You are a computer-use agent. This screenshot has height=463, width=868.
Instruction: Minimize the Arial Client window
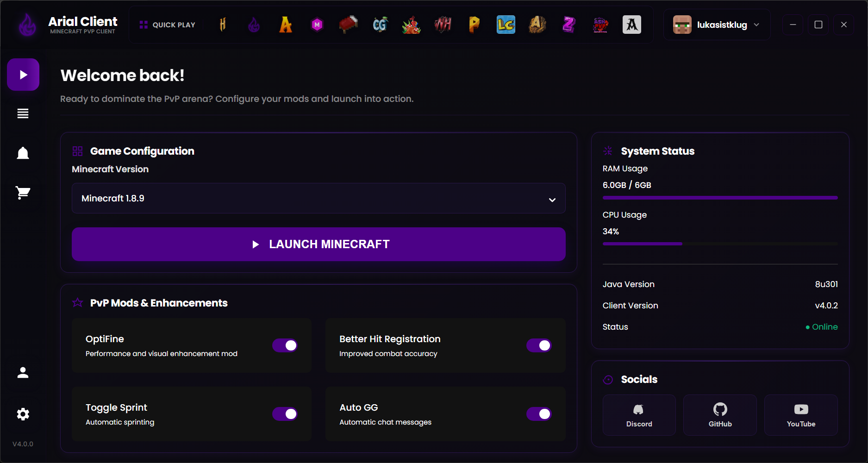coord(793,25)
